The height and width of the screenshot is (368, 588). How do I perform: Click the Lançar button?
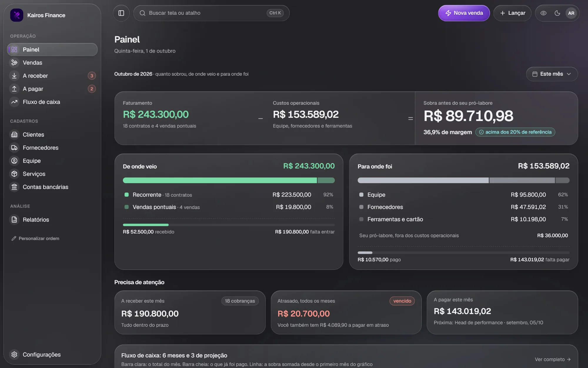click(512, 13)
